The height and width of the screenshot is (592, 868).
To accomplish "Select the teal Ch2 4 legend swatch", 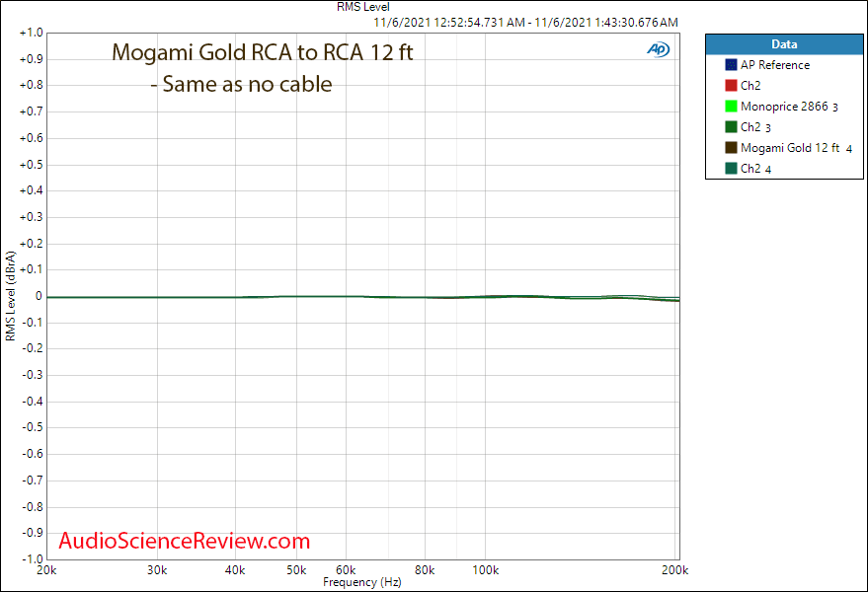I will [731, 168].
